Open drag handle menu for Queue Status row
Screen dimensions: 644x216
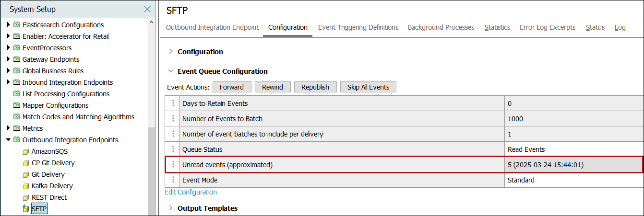173,149
